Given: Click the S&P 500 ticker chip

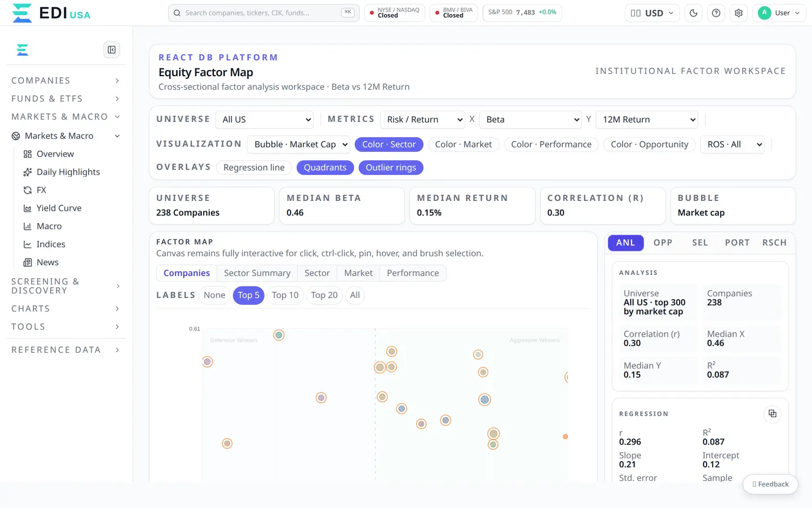Looking at the screenshot, I should point(522,13).
